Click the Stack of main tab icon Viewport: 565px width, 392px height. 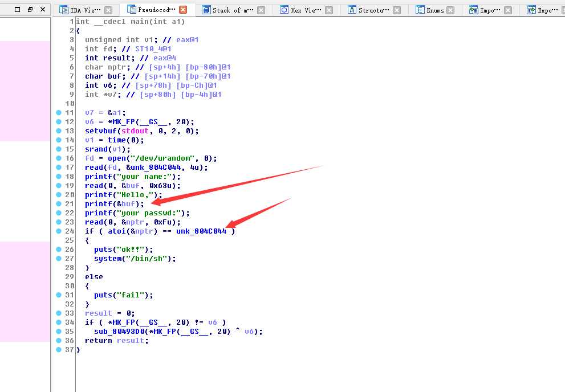(x=206, y=10)
